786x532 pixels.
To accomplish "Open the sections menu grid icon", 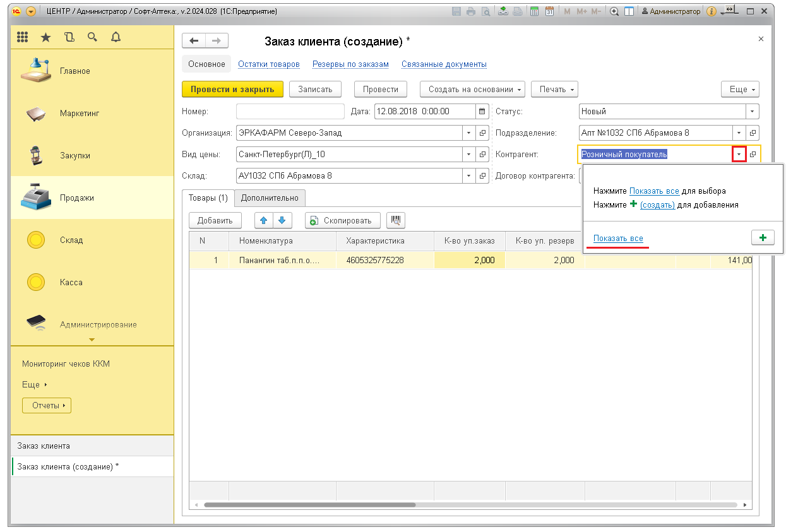I will click(23, 38).
